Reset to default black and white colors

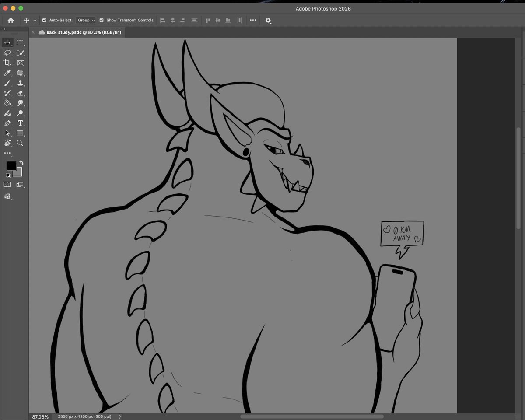coord(8,175)
